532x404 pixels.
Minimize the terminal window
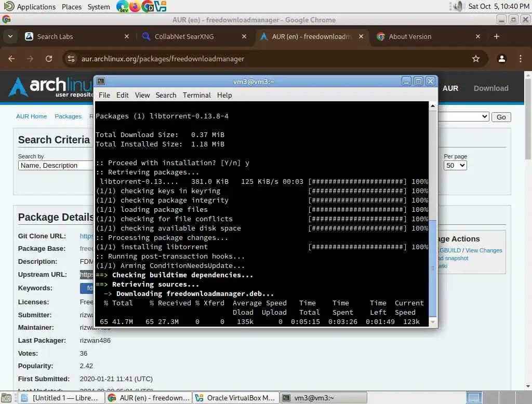(x=406, y=82)
